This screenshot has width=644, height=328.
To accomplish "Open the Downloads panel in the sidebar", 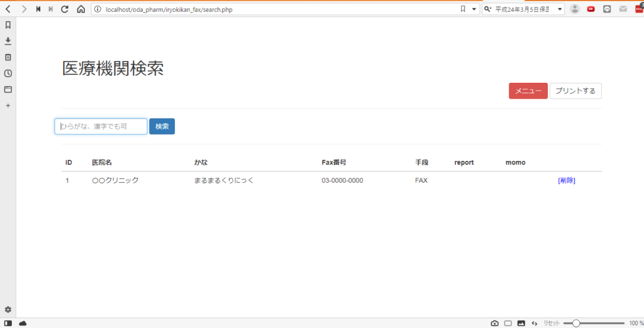I will (x=8, y=41).
